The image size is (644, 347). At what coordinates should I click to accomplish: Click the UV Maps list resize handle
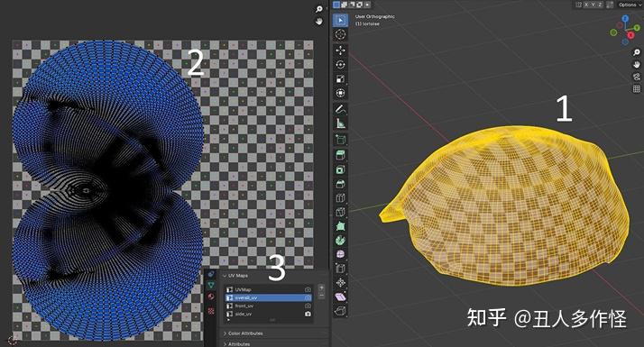[x=272, y=320]
